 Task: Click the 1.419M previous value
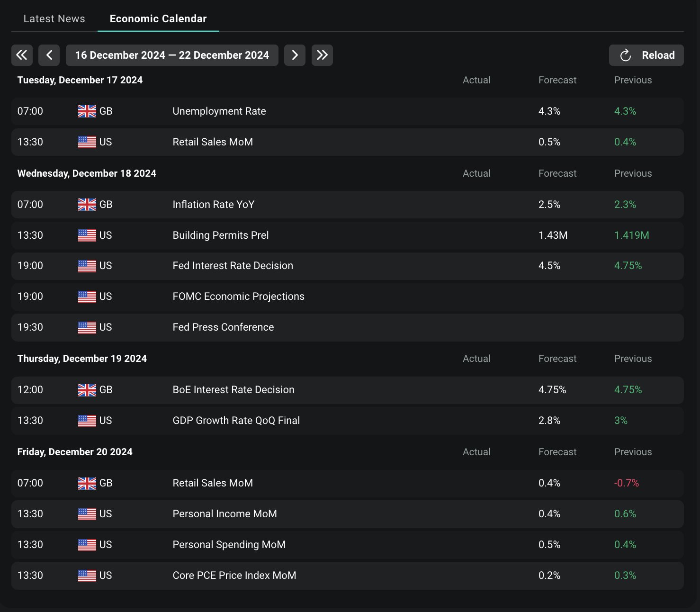[x=632, y=235]
